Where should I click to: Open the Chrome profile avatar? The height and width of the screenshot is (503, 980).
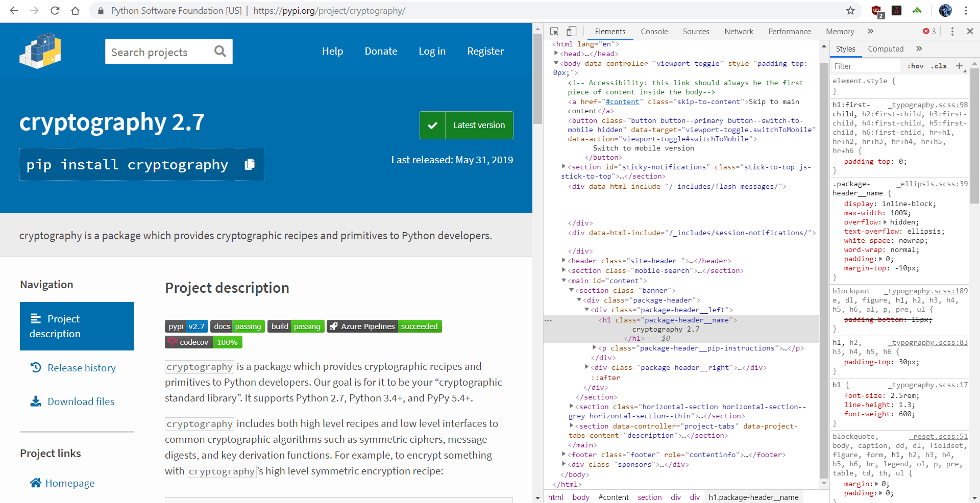[945, 11]
